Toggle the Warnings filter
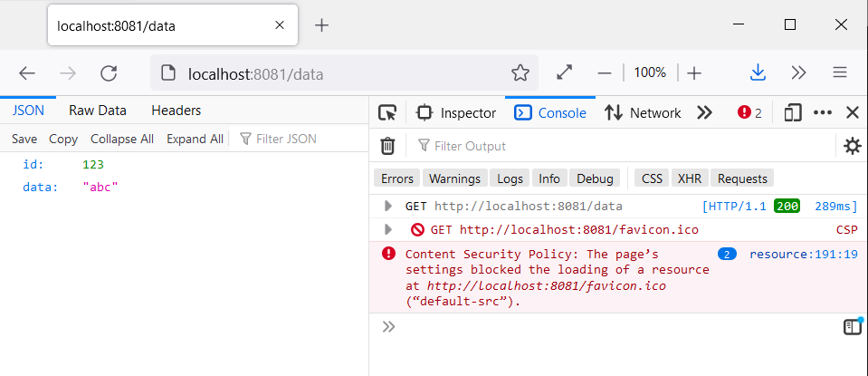Viewport: 868px width, 376px height. pos(455,178)
